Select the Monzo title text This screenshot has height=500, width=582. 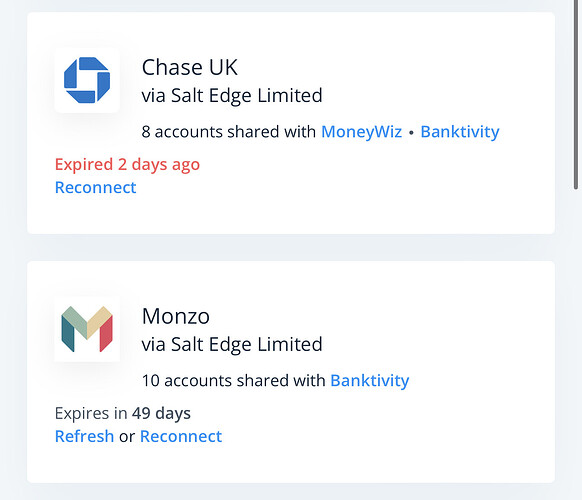176,316
